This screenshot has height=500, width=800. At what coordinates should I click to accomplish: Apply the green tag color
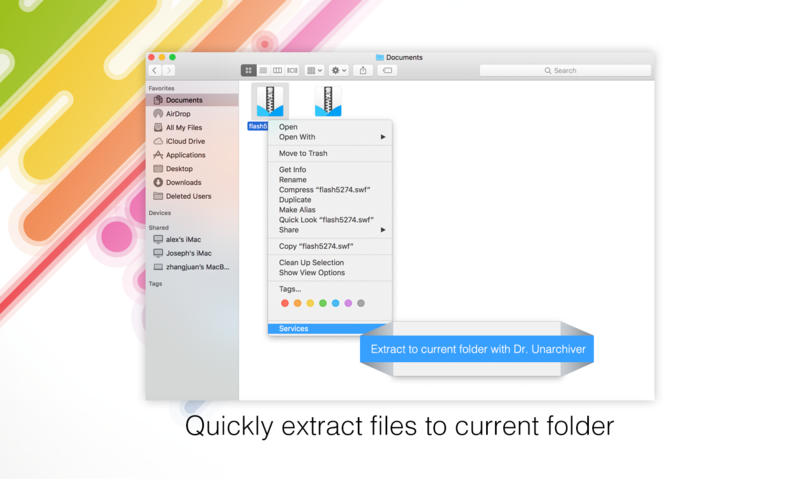322,303
